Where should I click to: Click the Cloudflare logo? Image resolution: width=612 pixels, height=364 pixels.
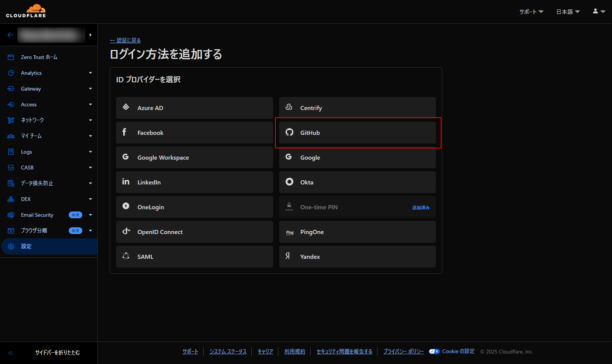(x=26, y=11)
